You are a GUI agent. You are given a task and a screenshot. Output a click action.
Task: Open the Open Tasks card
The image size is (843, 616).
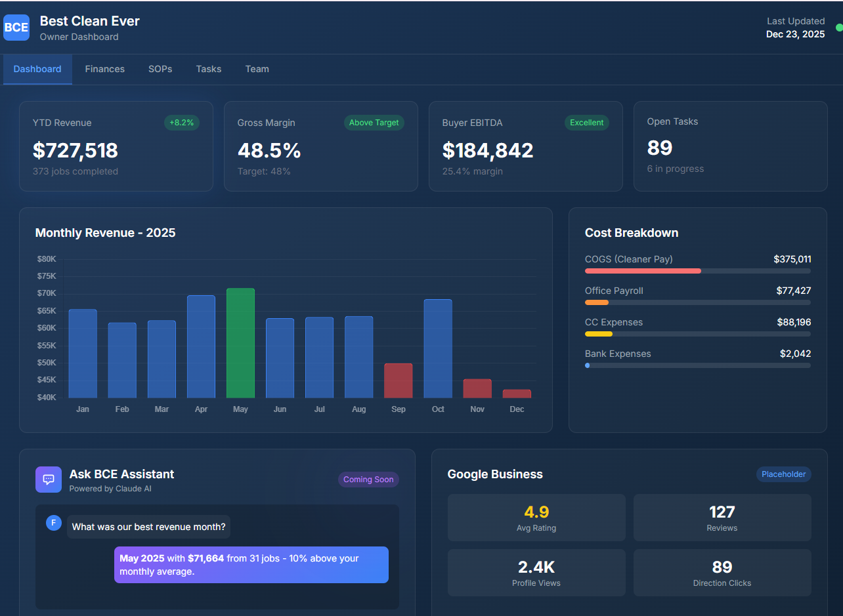730,146
